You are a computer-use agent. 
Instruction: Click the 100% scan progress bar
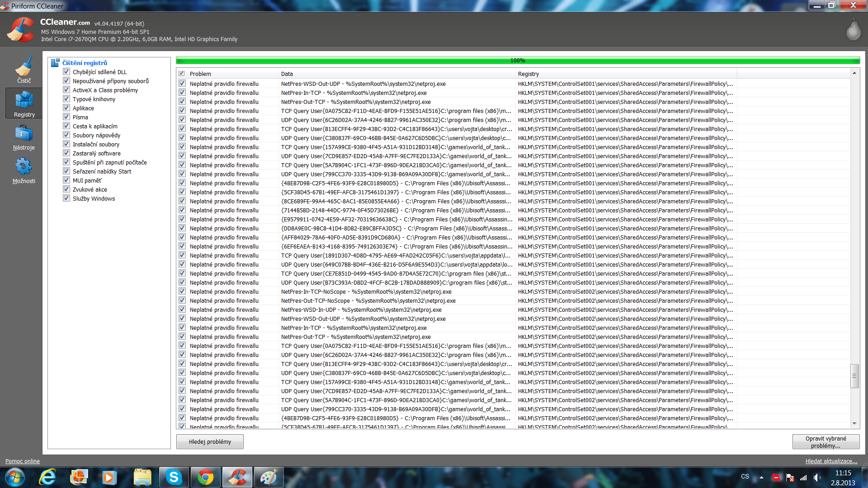click(x=518, y=61)
